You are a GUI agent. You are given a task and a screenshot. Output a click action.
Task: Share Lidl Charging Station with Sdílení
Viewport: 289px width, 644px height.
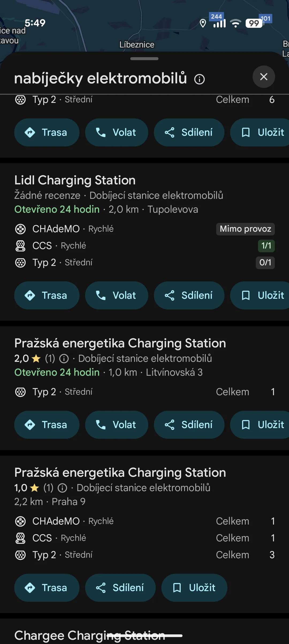(189, 295)
